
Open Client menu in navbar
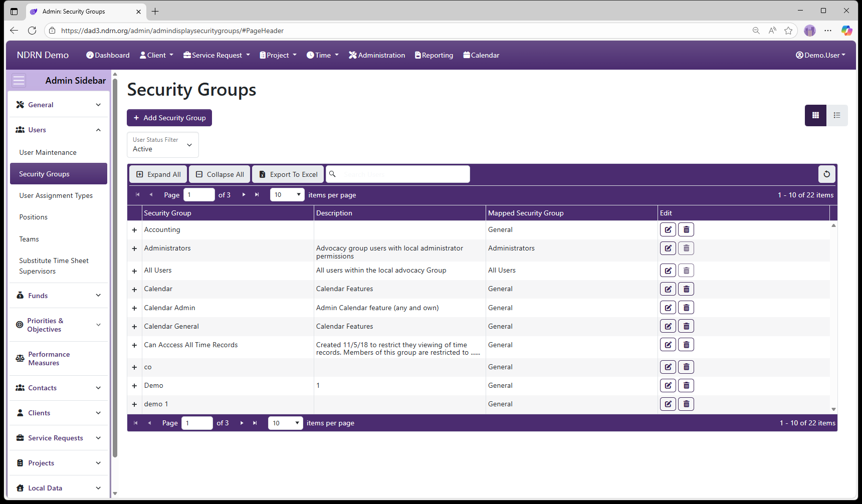[156, 55]
